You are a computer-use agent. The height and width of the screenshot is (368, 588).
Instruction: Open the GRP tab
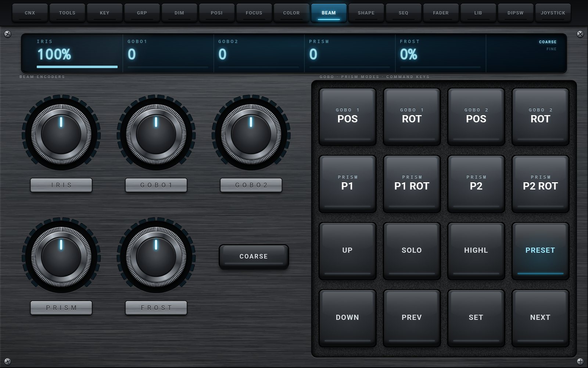click(142, 13)
